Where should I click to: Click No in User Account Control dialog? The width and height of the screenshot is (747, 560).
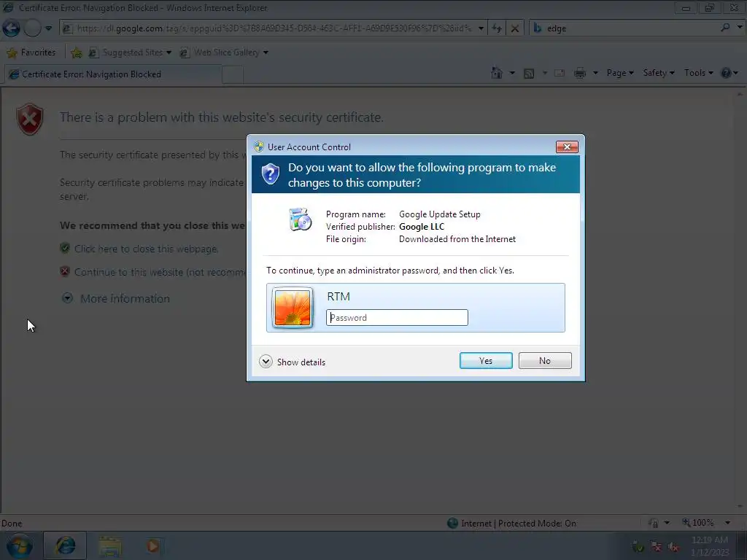tap(544, 360)
